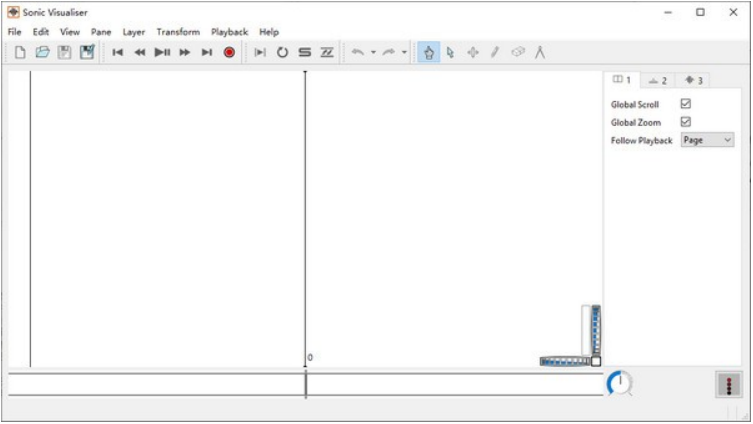753x424 pixels.
Task: Undo the last action with the curved arrow
Action: click(358, 52)
